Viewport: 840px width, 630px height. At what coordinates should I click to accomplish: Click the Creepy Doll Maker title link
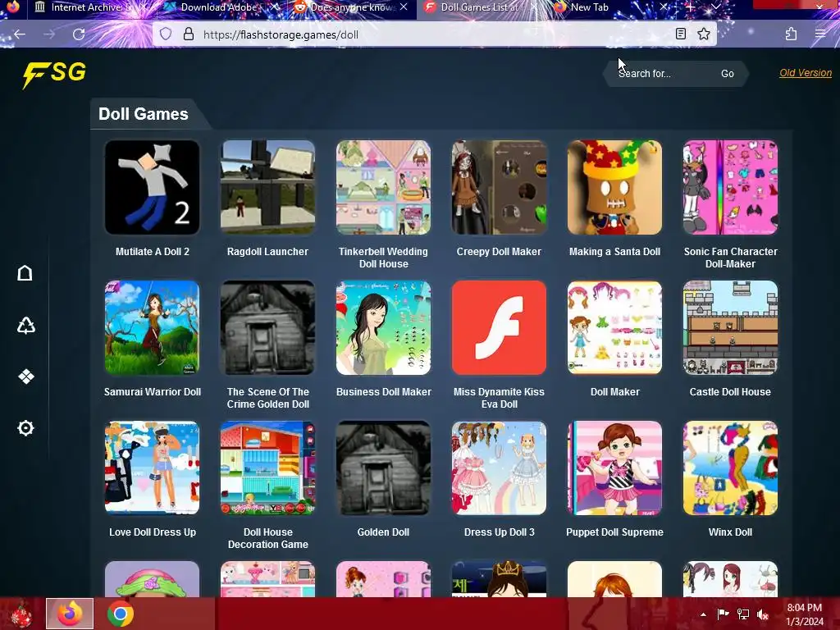[x=499, y=251]
